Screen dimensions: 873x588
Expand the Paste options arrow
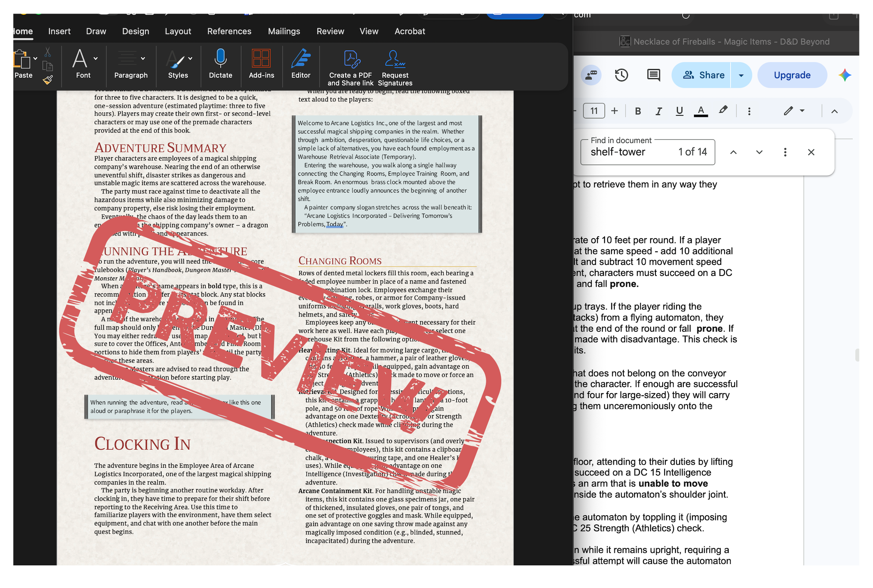pos(35,58)
